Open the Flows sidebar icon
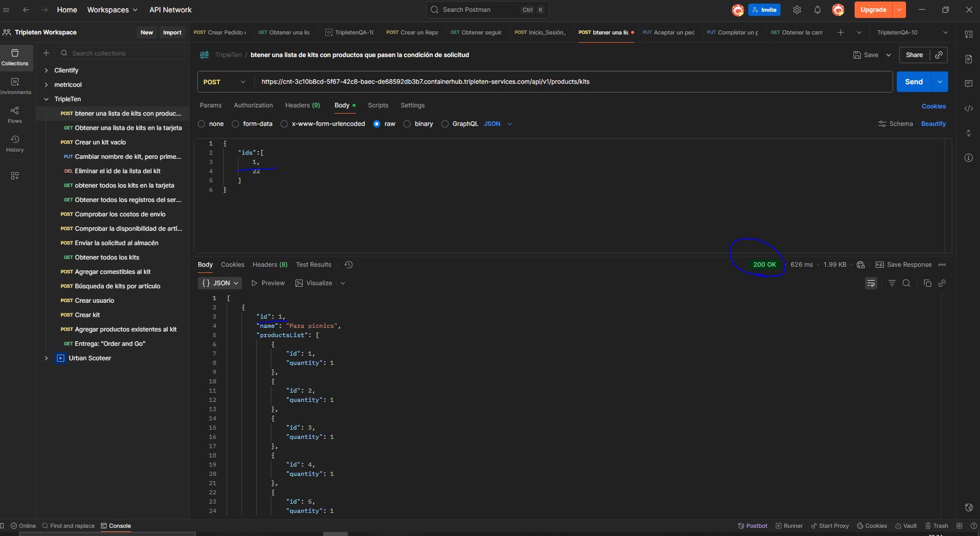Screen dimensions: 980x536 15,115
